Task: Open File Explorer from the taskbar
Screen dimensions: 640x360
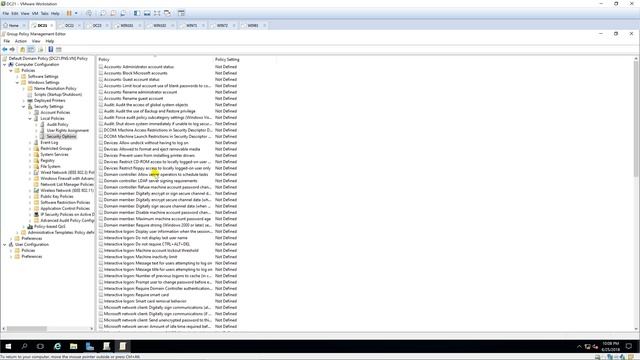Action: click(73, 347)
